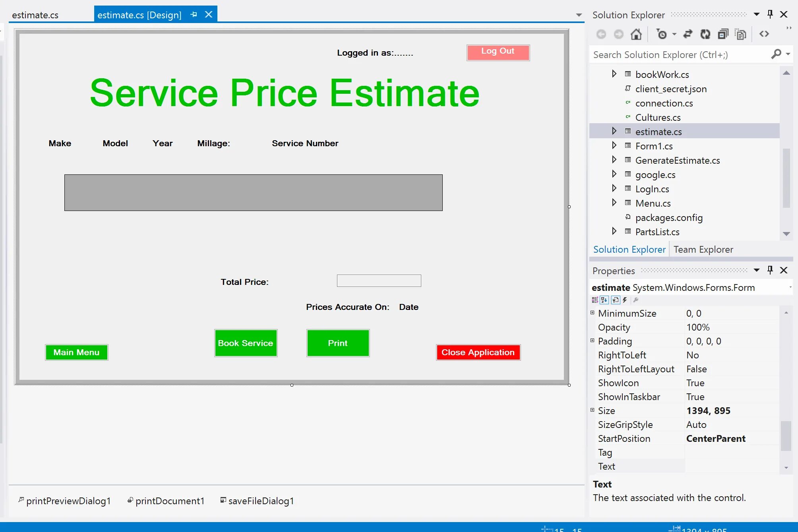The height and width of the screenshot is (532, 798).
Task: Open the Team Explorer tab
Action: pyautogui.click(x=703, y=250)
